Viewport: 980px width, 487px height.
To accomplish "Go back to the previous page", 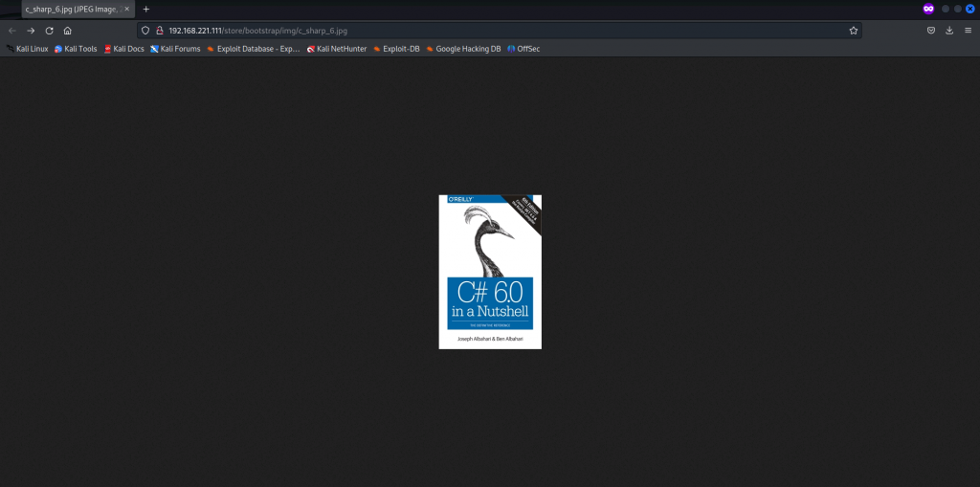I will coord(11,30).
